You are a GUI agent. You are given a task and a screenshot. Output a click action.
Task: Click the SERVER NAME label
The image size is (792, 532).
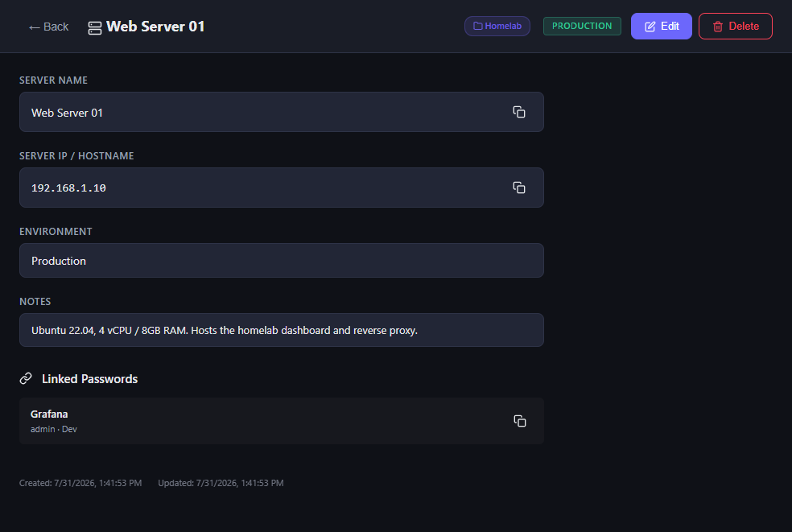[54, 80]
